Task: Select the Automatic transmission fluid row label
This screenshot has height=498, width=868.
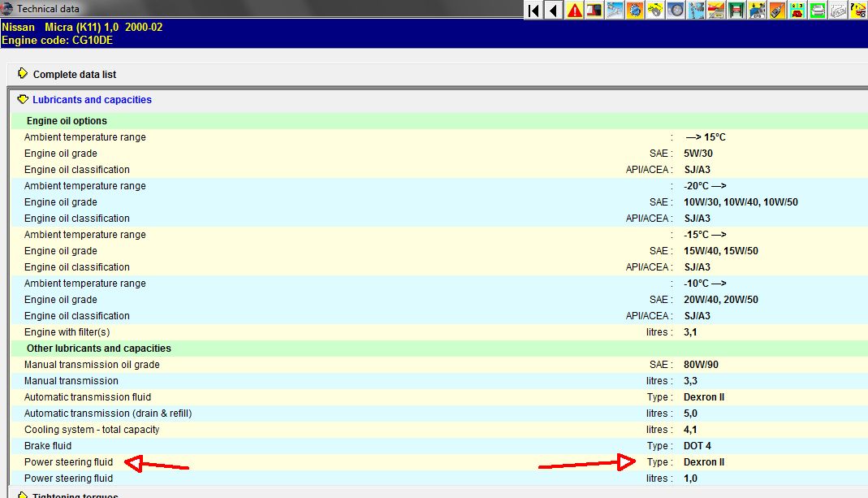Action: [88, 397]
